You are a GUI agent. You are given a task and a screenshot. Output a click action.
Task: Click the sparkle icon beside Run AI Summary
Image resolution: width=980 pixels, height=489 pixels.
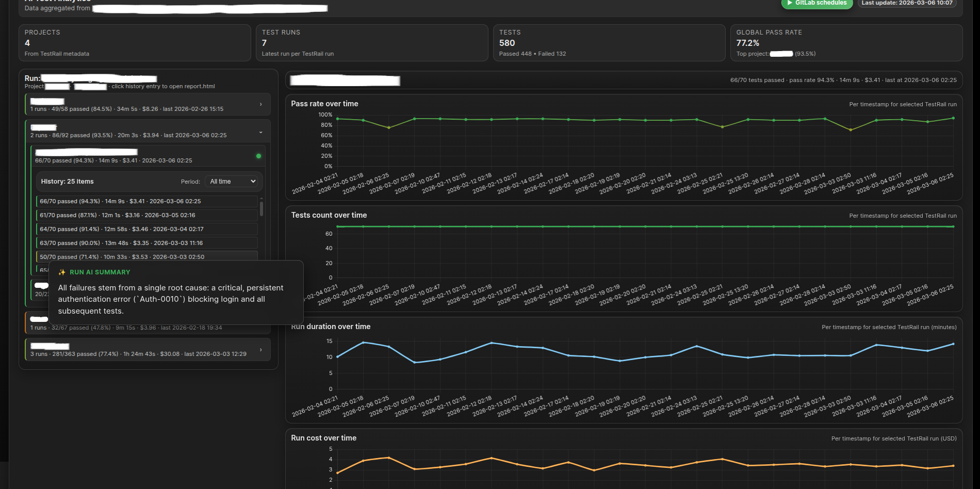click(x=62, y=272)
